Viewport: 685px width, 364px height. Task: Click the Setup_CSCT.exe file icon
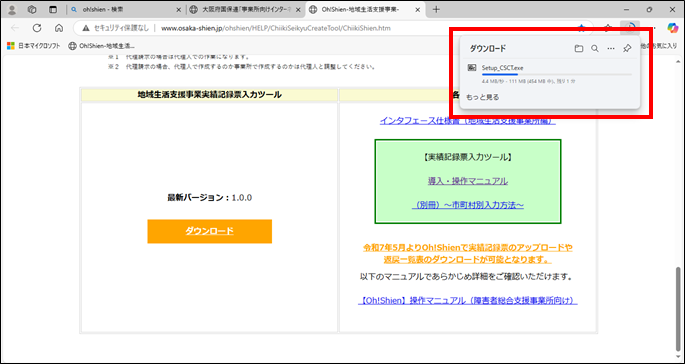(x=472, y=68)
